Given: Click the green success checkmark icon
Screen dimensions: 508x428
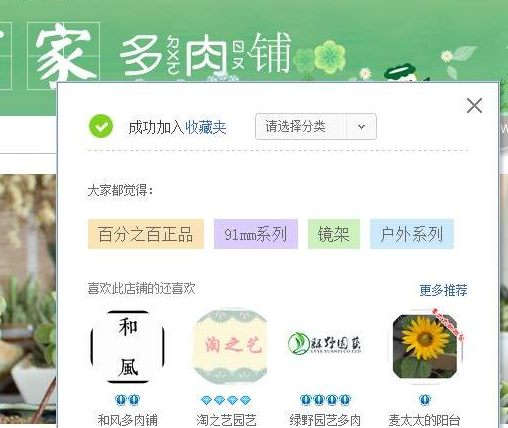Looking at the screenshot, I should click(x=101, y=126).
